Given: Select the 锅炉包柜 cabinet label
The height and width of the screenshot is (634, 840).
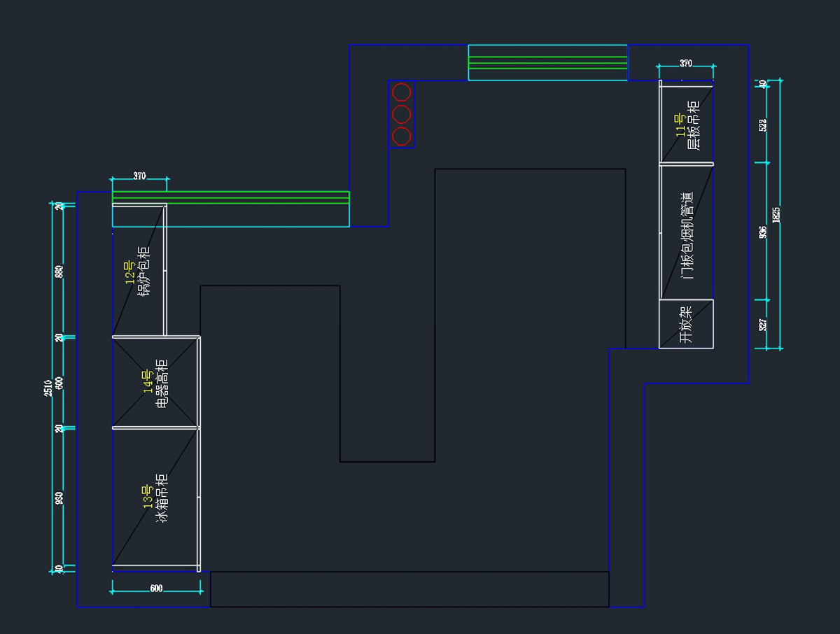Looking at the screenshot, I should (x=143, y=271).
